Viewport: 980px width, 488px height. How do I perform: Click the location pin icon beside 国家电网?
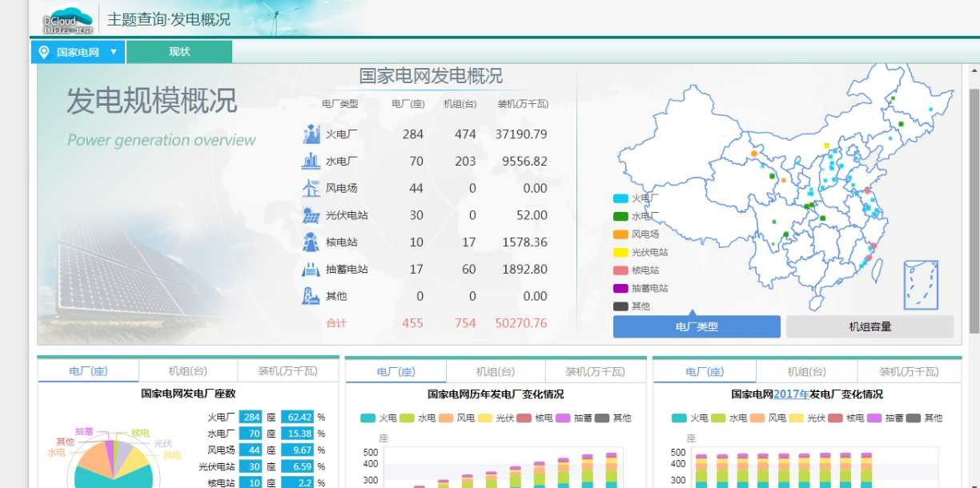(44, 52)
